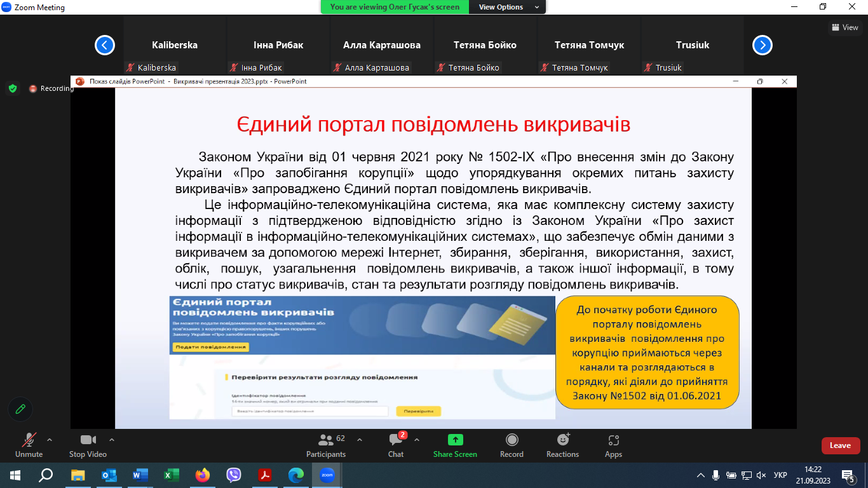Click muted mic icon beside Тетяна Бойко
Screen dimensions: 868x488
point(441,67)
